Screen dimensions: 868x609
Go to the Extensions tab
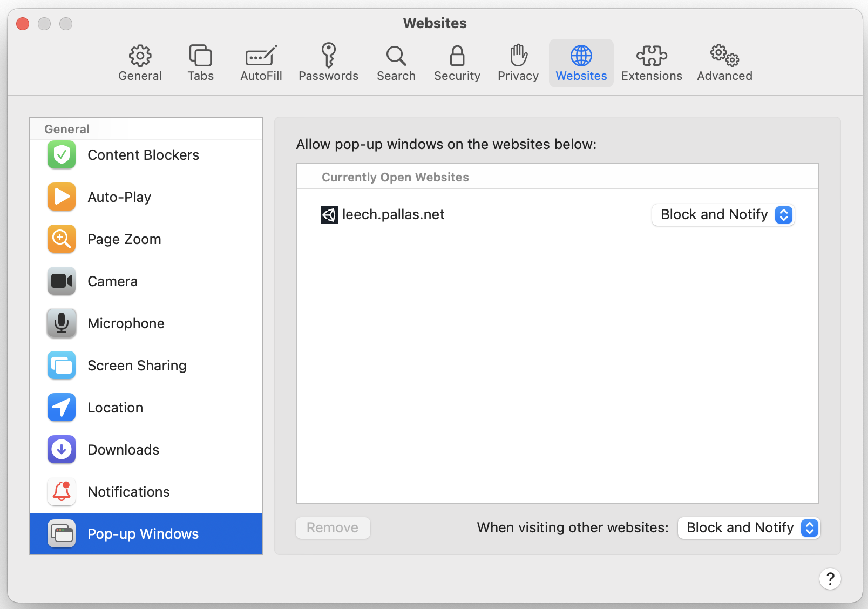click(x=652, y=63)
